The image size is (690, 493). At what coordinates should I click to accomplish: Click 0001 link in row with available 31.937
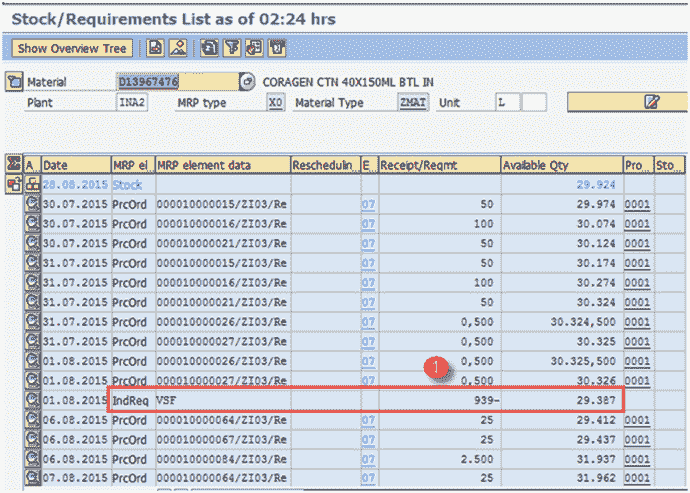pyautogui.click(x=637, y=460)
